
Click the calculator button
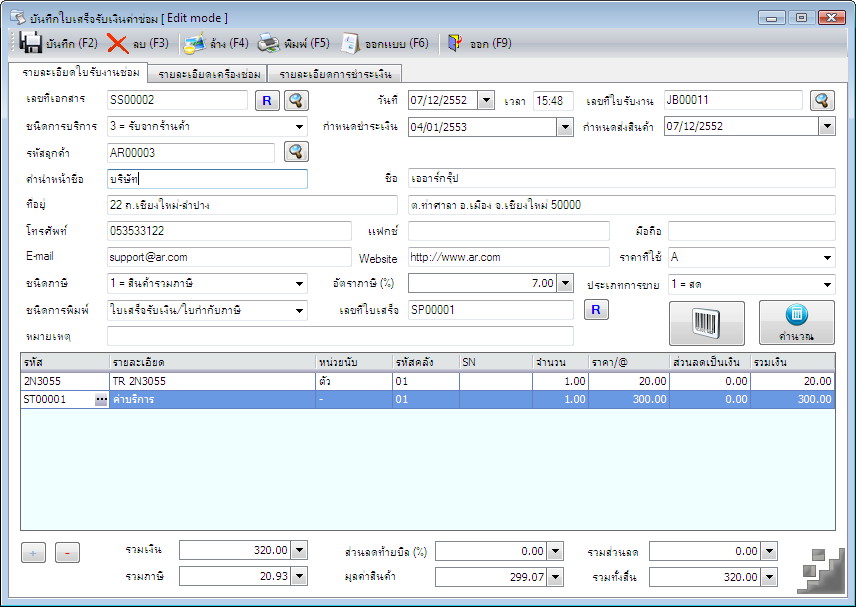(x=796, y=323)
